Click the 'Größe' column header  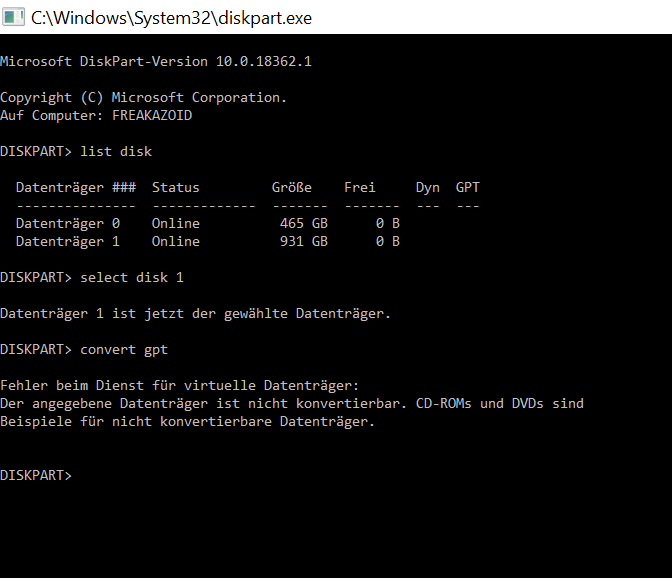[x=291, y=187]
